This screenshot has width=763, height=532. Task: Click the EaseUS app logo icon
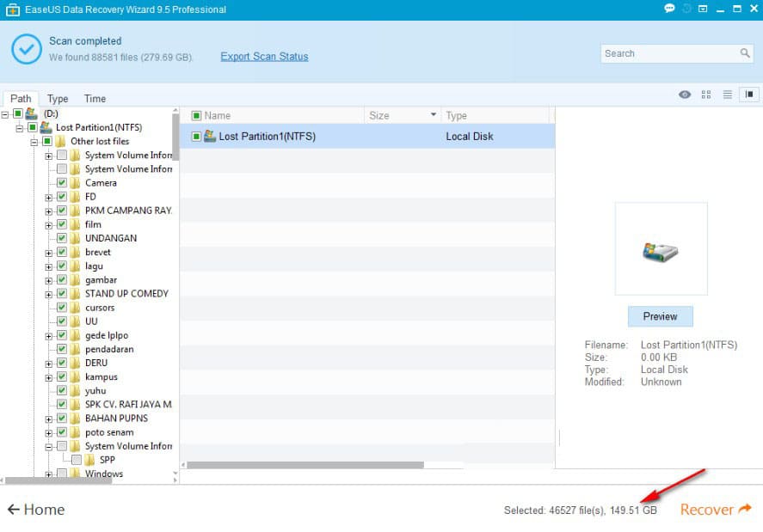click(13, 9)
